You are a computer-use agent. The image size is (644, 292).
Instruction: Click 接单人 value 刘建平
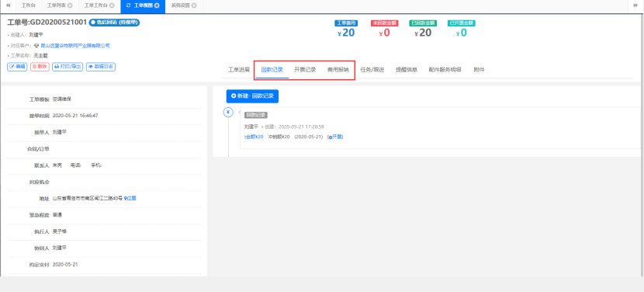pos(60,132)
